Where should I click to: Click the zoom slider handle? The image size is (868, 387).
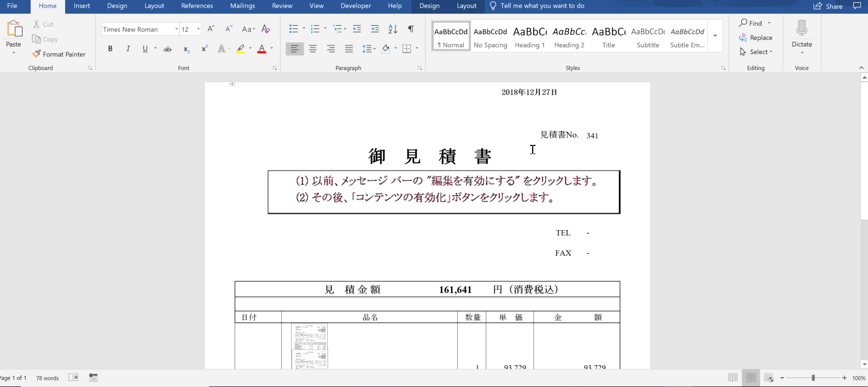(813, 378)
